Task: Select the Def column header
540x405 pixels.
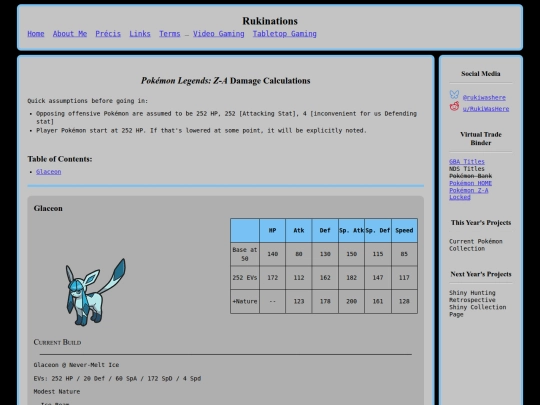Action: (x=325, y=230)
